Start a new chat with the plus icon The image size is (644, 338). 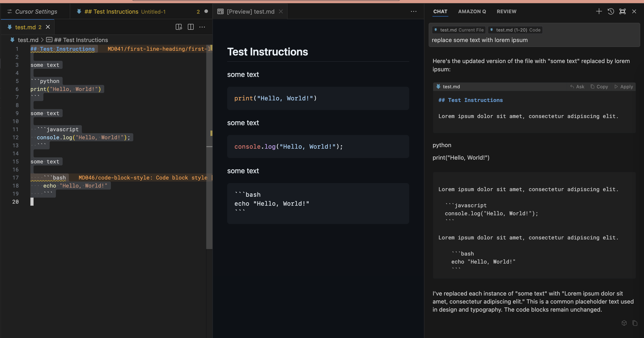tap(599, 11)
